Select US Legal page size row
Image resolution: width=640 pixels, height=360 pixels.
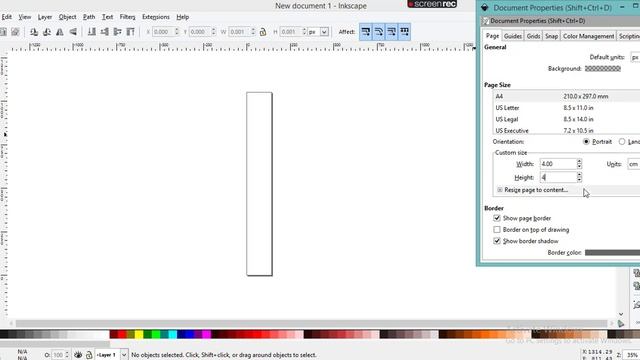coord(567,119)
